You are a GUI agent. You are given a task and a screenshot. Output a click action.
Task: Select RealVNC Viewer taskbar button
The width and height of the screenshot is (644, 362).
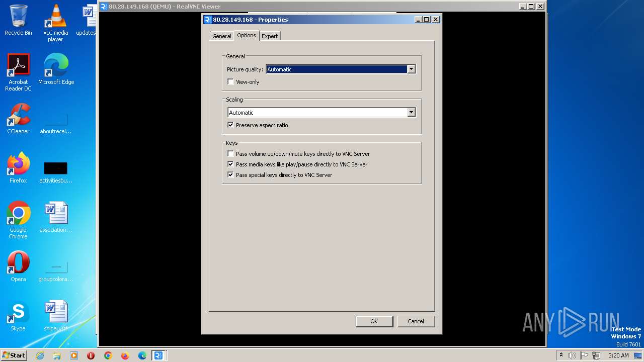(158, 355)
